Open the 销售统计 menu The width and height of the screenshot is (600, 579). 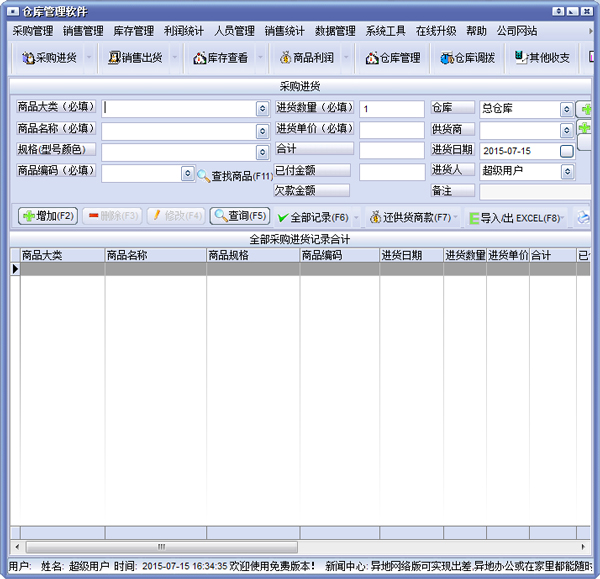[284, 31]
